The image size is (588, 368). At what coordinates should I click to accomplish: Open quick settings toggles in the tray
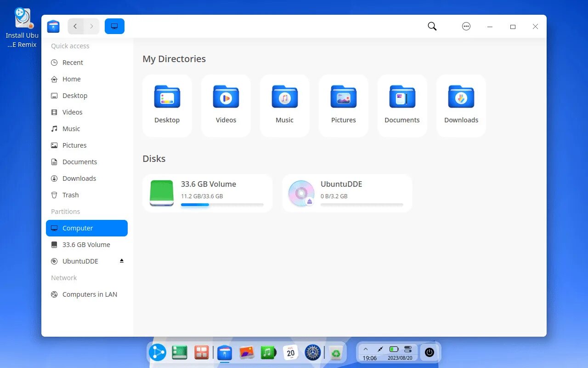point(408,349)
